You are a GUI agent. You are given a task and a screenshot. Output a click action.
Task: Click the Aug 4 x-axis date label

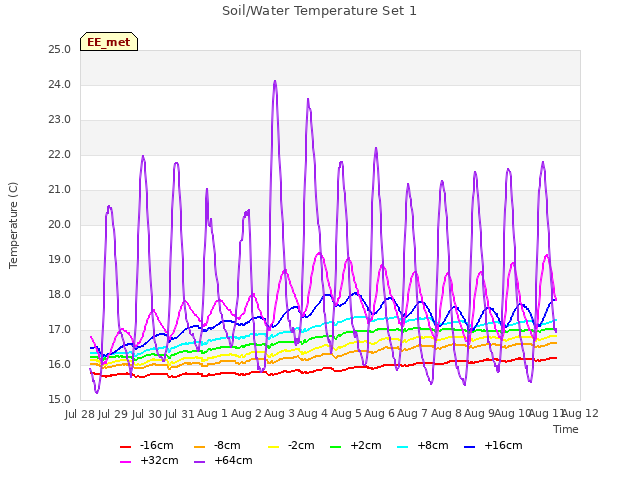pos(313,414)
